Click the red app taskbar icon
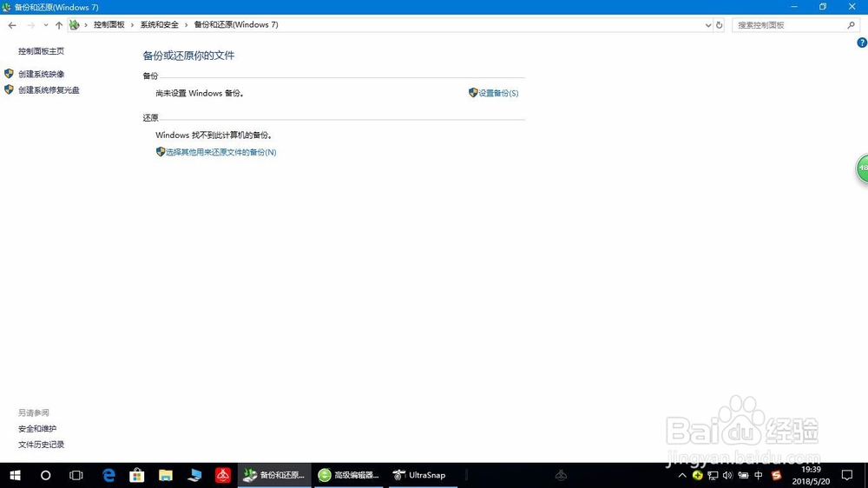Image resolution: width=868 pixels, height=488 pixels. tap(223, 475)
